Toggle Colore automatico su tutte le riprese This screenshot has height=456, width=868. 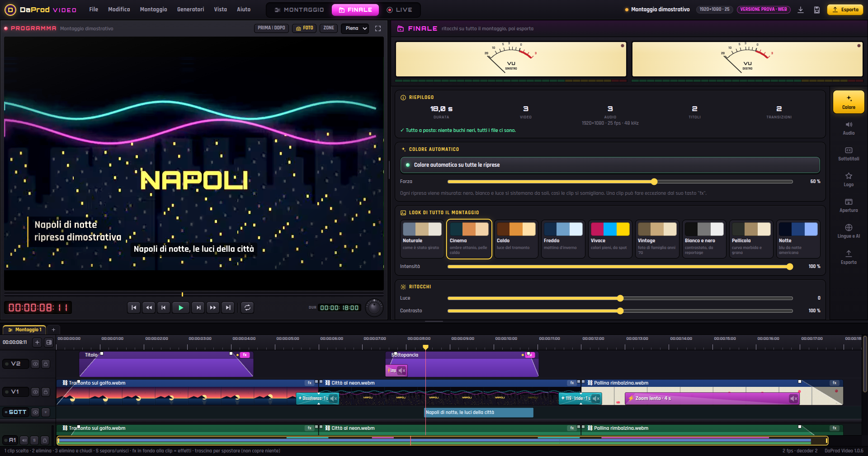tap(610, 165)
